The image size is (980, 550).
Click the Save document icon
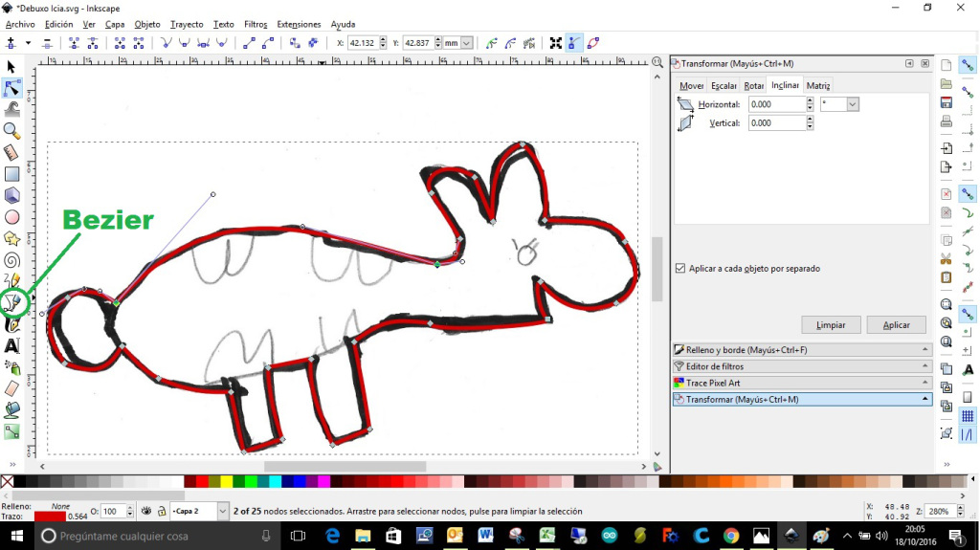coord(947,102)
